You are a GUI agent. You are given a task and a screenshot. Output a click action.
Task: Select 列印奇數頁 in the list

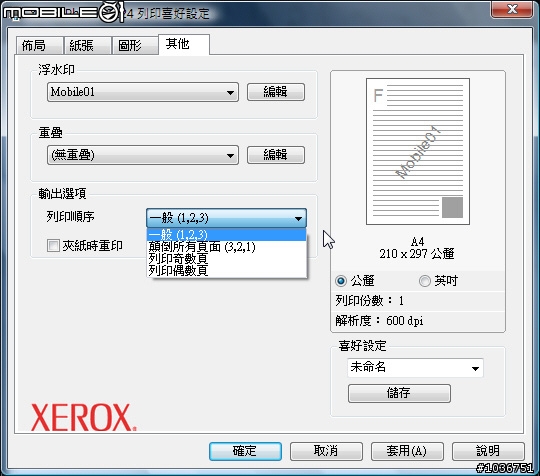tap(226, 259)
